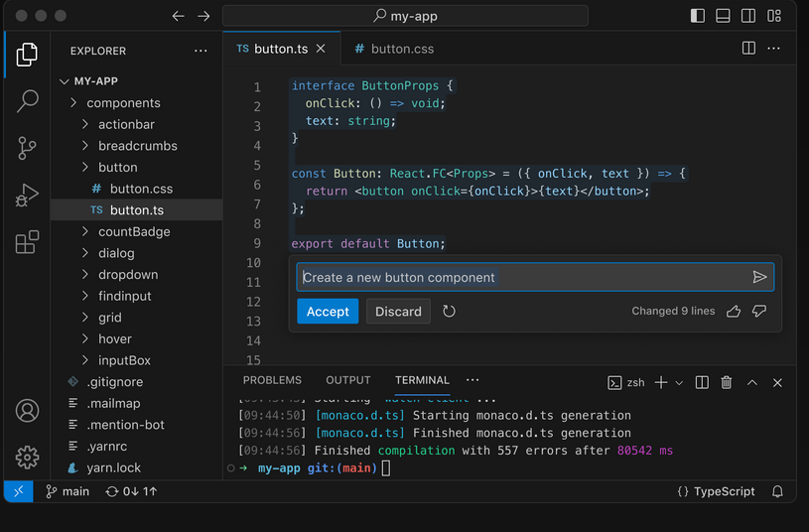Open the yarn.lock file
This screenshot has height=532, width=809.
click(x=137, y=467)
